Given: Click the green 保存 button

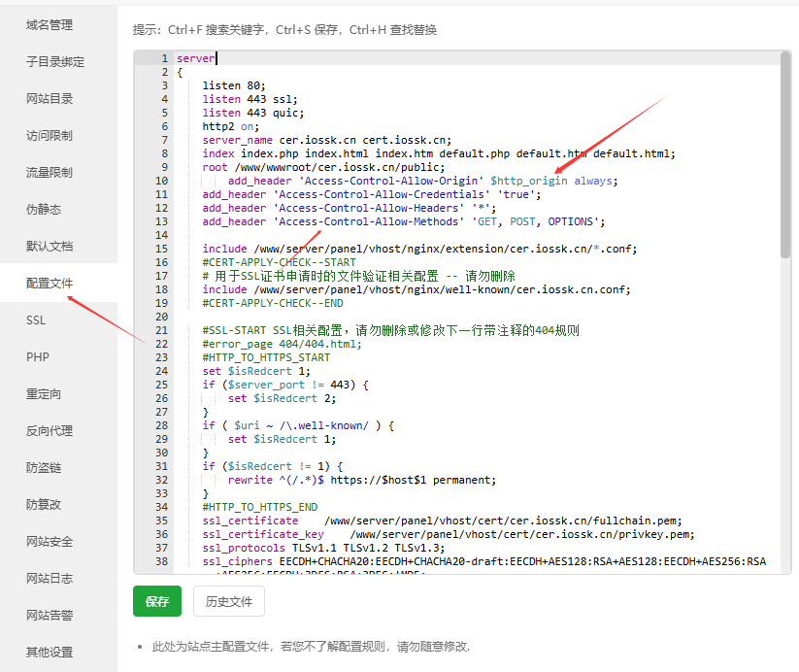Looking at the screenshot, I should [157, 602].
